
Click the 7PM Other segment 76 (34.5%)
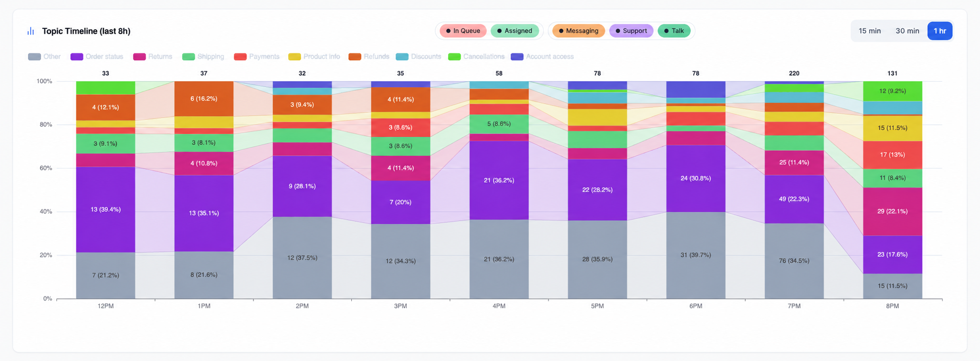[x=794, y=261]
